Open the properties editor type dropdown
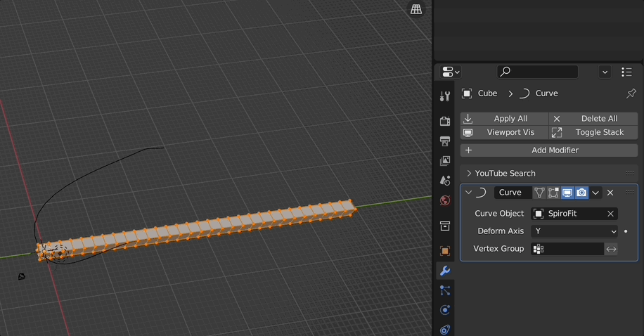This screenshot has height=336, width=644. pos(451,72)
